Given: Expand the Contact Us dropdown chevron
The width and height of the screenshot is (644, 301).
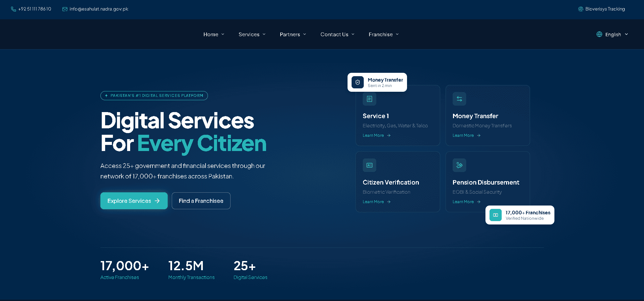Looking at the screenshot, I should click(353, 34).
